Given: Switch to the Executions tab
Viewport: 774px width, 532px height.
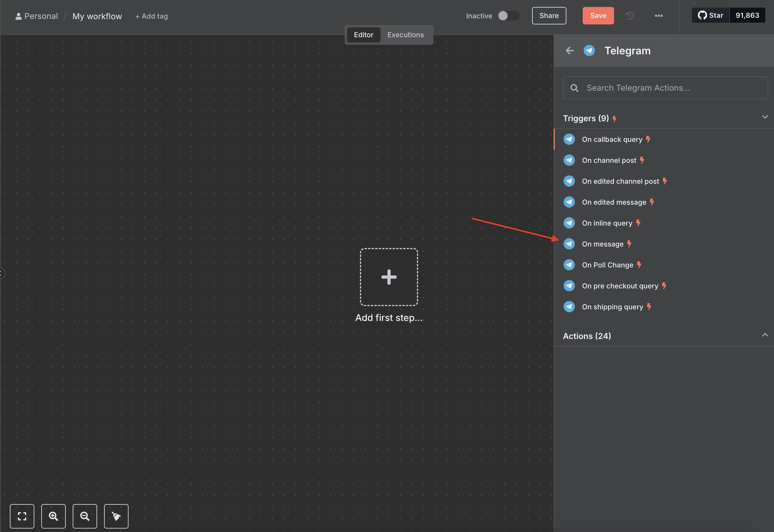Looking at the screenshot, I should [405, 35].
